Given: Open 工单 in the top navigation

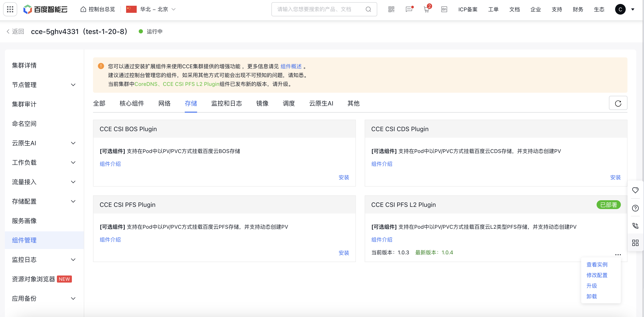Looking at the screenshot, I should pyautogui.click(x=493, y=9).
